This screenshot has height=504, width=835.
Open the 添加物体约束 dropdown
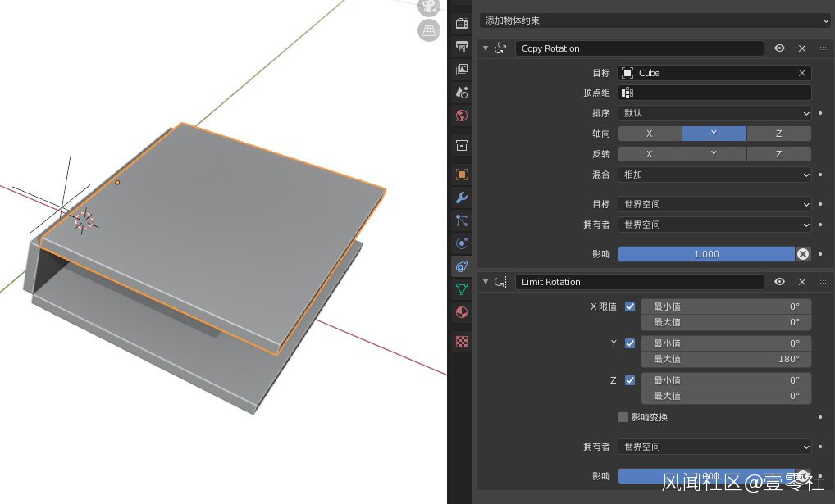(x=656, y=20)
